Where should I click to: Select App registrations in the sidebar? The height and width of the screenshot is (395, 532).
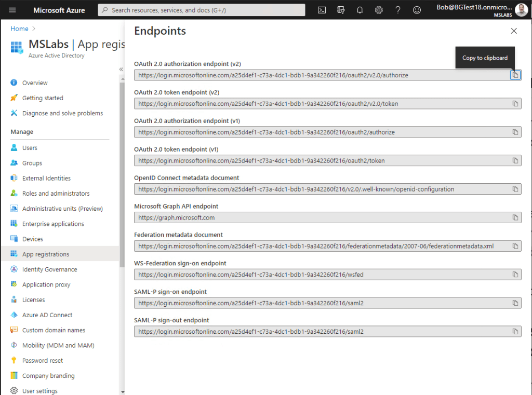coord(46,254)
